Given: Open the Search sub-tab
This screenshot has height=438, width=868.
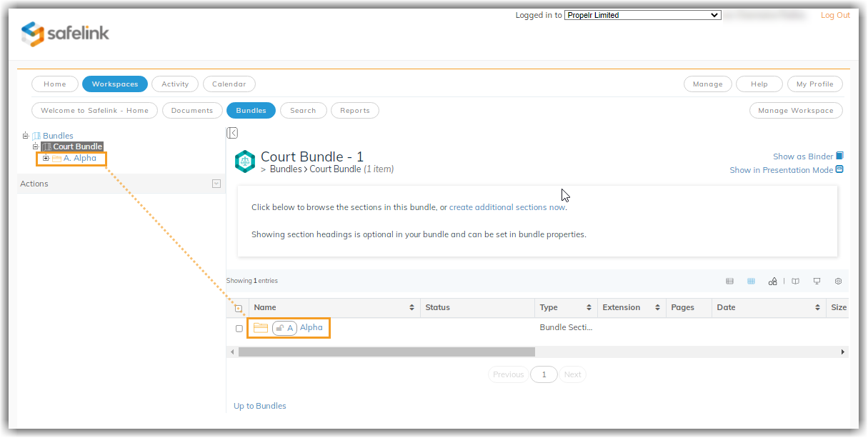Looking at the screenshot, I should click(x=303, y=111).
